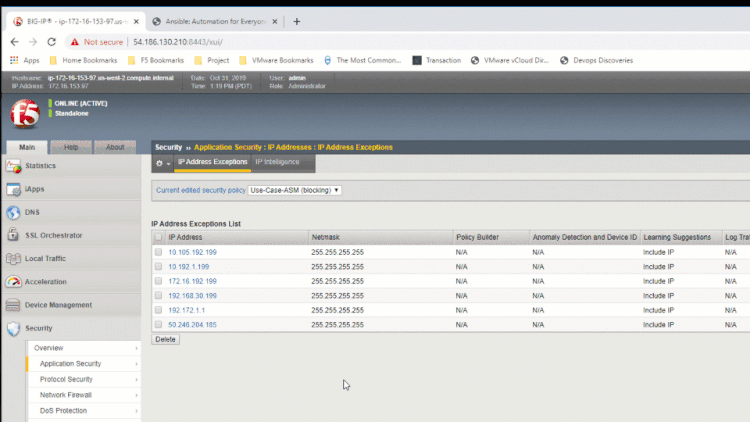This screenshot has width=750, height=422.
Task: Tick the checkbox for 10.105.192.199
Action: [158, 252]
